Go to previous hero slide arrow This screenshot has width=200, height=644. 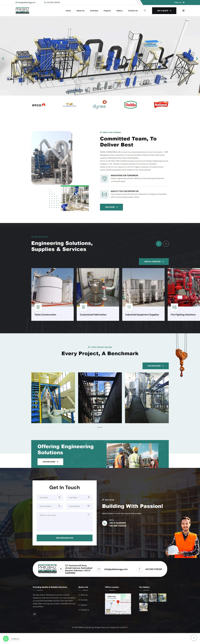pos(3,59)
